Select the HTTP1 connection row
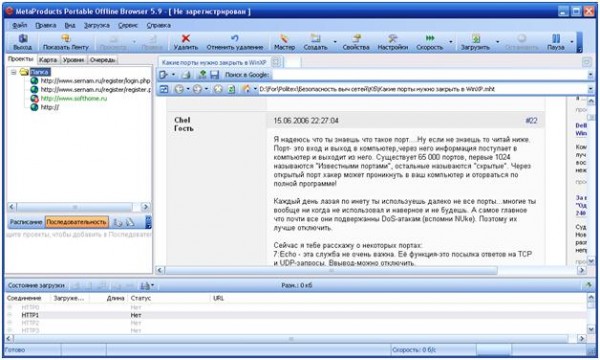 tap(296, 315)
